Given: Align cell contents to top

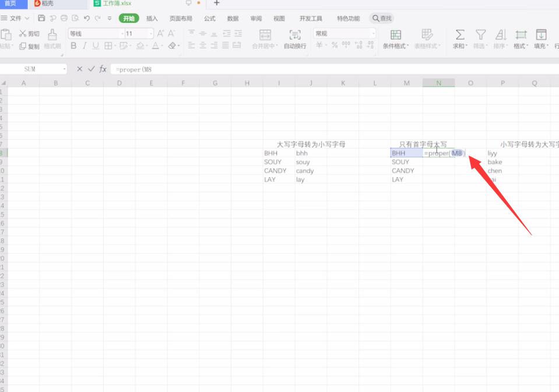Looking at the screenshot, I should [191, 33].
